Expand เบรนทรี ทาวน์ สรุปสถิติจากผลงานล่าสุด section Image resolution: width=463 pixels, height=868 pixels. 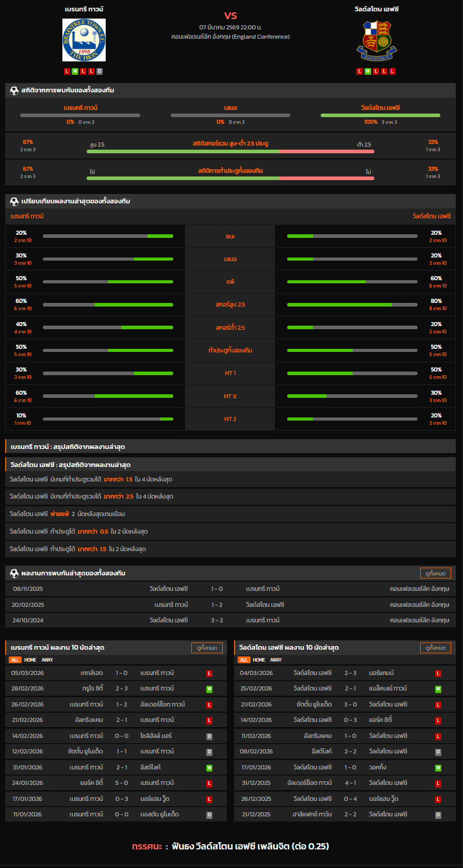click(x=230, y=446)
